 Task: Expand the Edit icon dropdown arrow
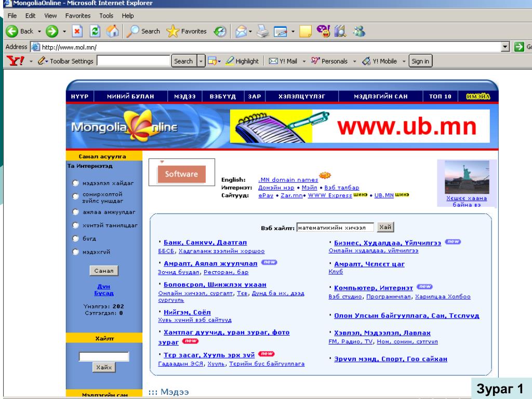pyautogui.click(x=293, y=32)
